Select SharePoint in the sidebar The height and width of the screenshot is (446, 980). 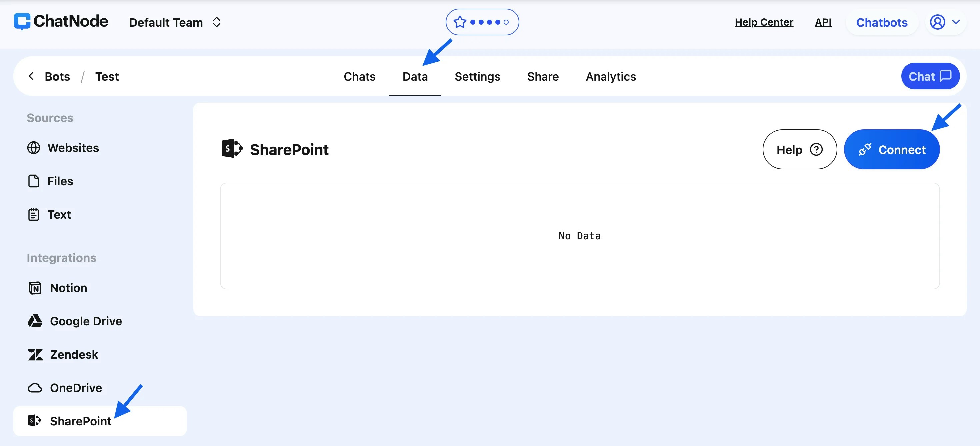tap(81, 421)
